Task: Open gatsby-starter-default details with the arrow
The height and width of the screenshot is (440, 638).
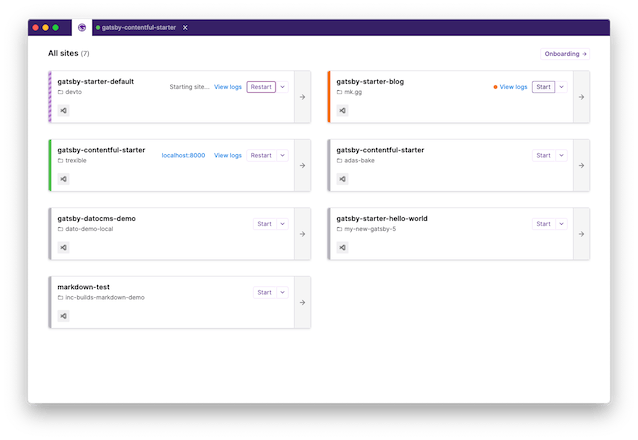Action: tap(302, 97)
